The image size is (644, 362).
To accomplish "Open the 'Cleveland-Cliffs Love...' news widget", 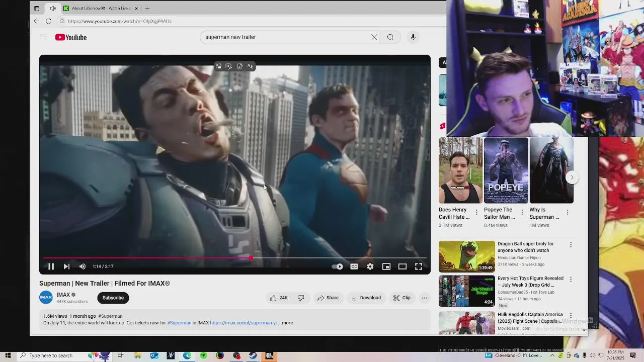I will [x=513, y=355].
